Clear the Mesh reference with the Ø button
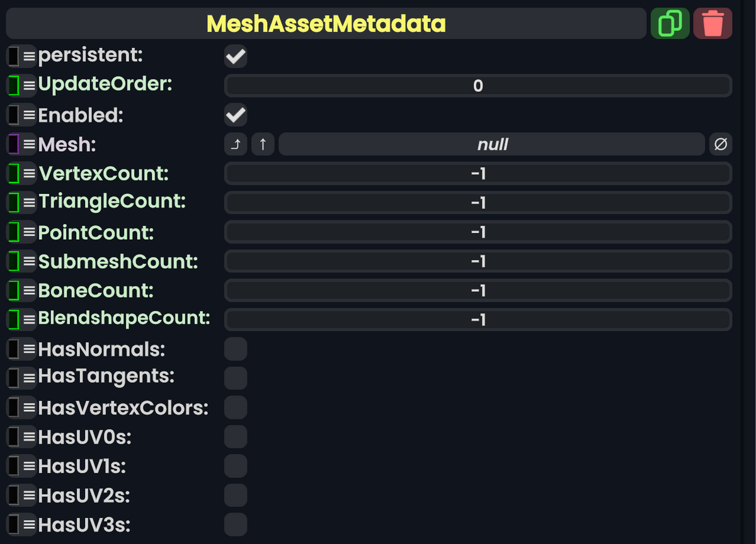This screenshot has height=544, width=756. (720, 144)
